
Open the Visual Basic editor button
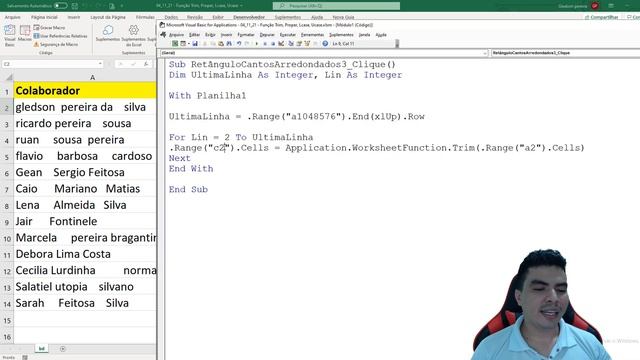9,35
